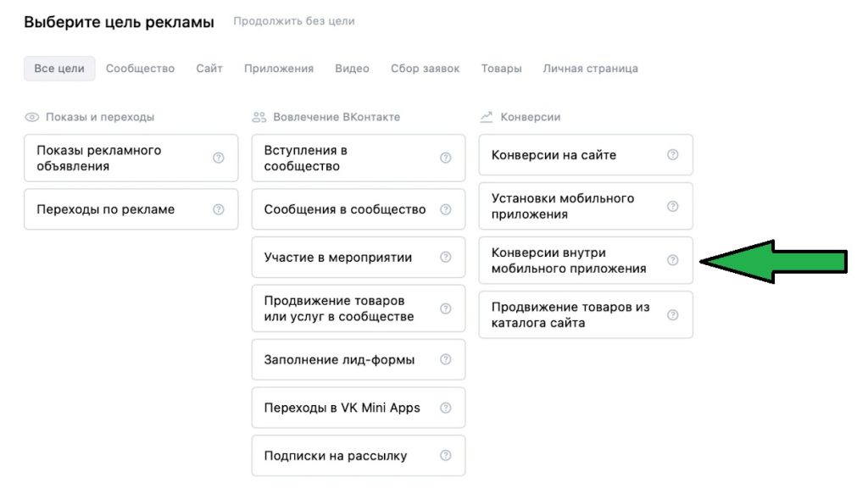Open the tooltip icon on "Заполнение лид-формы"

445,359
